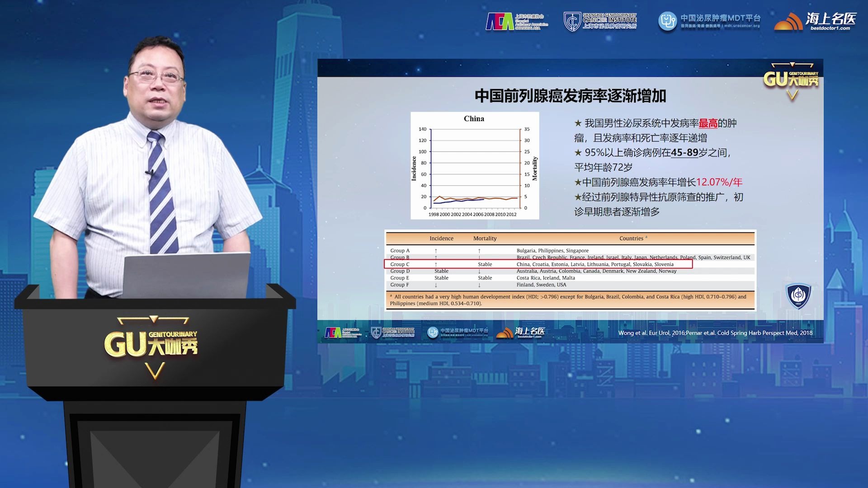Click the red text 最高 in first bullet

point(708,123)
